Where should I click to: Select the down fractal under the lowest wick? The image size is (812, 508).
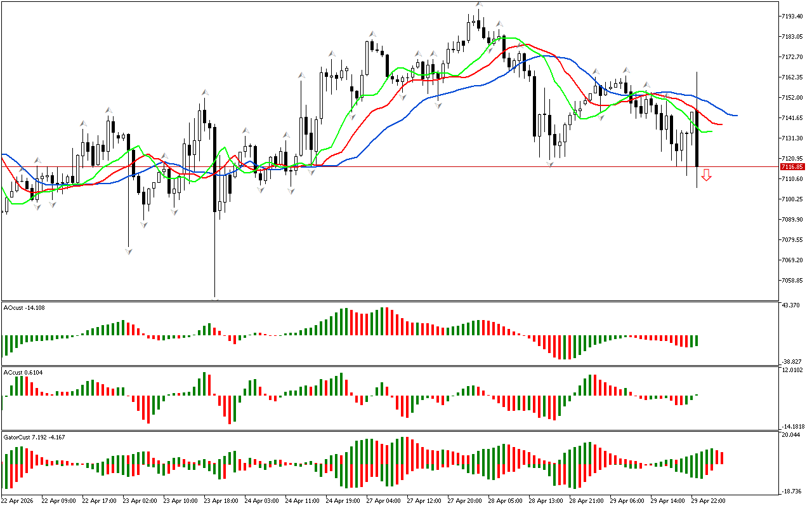pyautogui.click(x=215, y=298)
